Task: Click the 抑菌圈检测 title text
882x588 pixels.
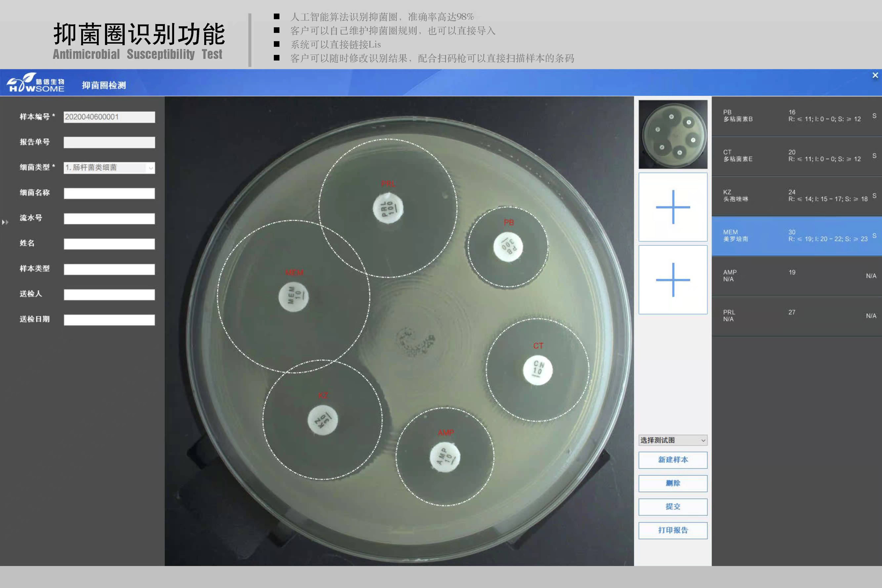Action: pos(104,85)
